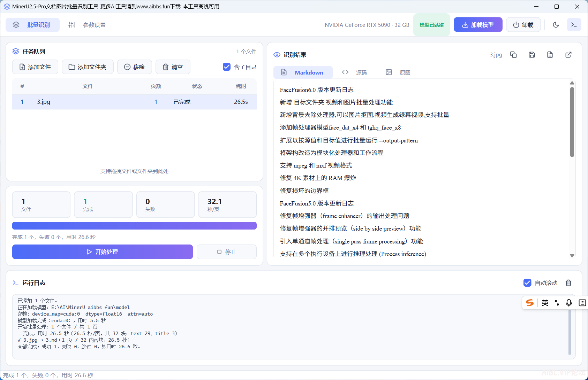Click the 1 文件 statistic card
The height and width of the screenshot is (380, 588).
[x=41, y=204]
